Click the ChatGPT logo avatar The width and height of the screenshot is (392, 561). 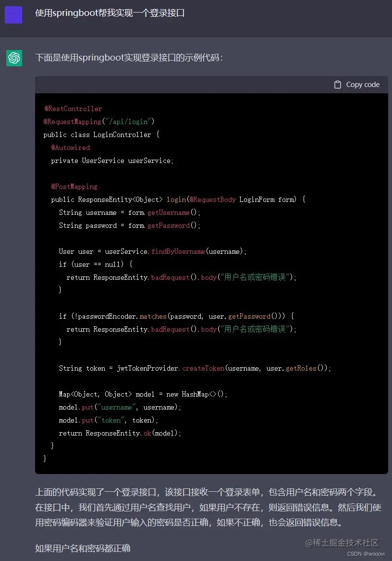[x=14, y=58]
